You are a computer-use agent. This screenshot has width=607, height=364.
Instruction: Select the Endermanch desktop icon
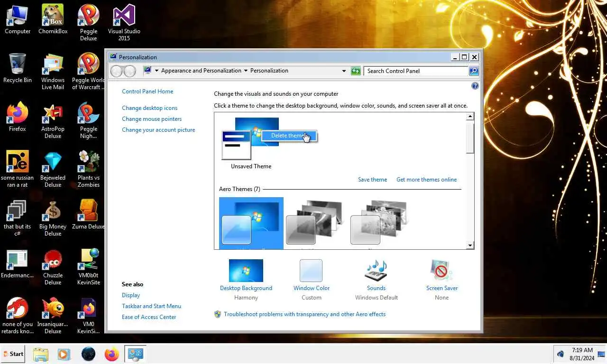pyautogui.click(x=18, y=264)
